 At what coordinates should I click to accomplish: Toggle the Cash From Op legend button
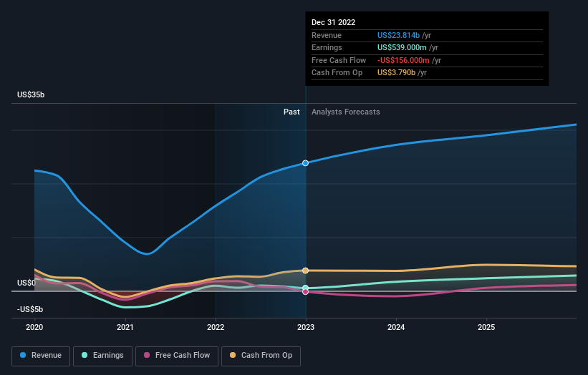pyautogui.click(x=261, y=356)
